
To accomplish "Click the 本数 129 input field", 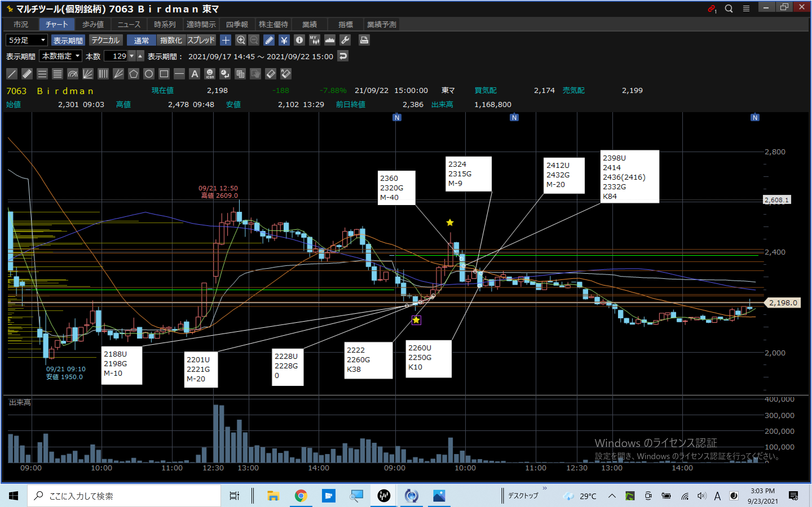I will [116, 56].
